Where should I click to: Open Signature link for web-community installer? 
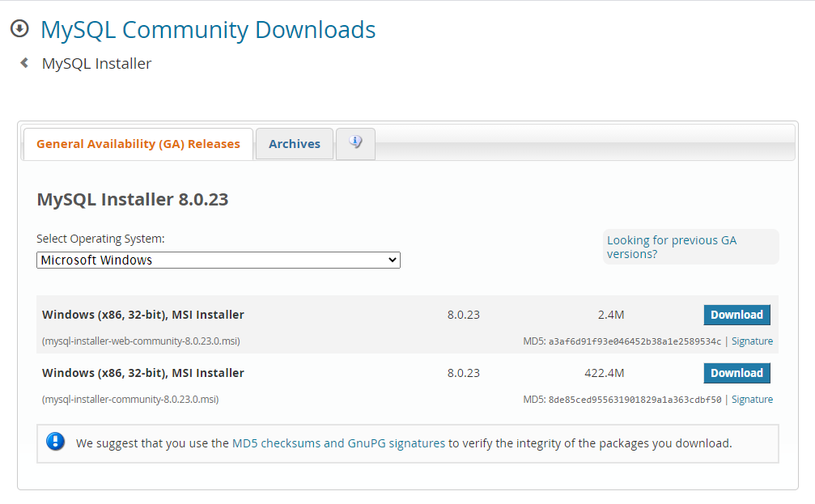pos(752,341)
